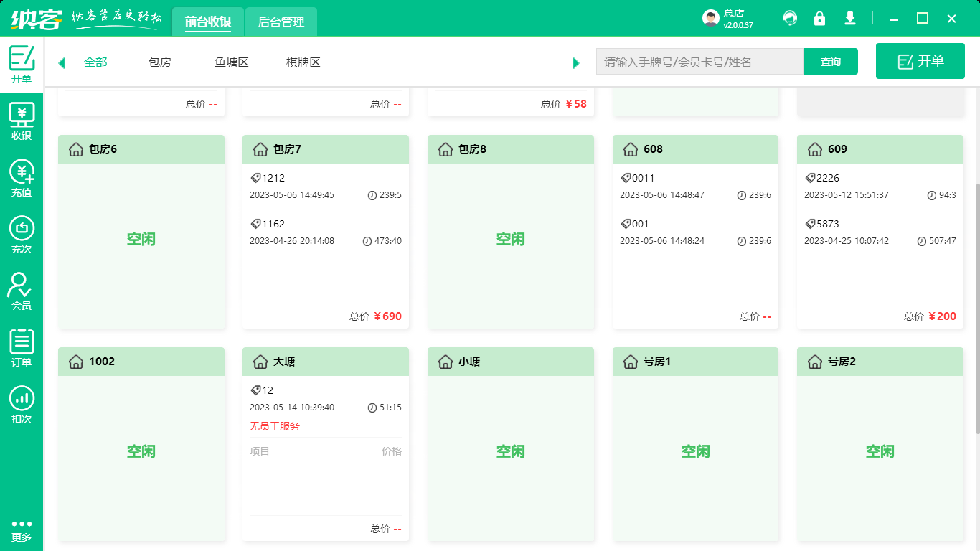
Task: Click the download icon in title bar
Action: (850, 18)
